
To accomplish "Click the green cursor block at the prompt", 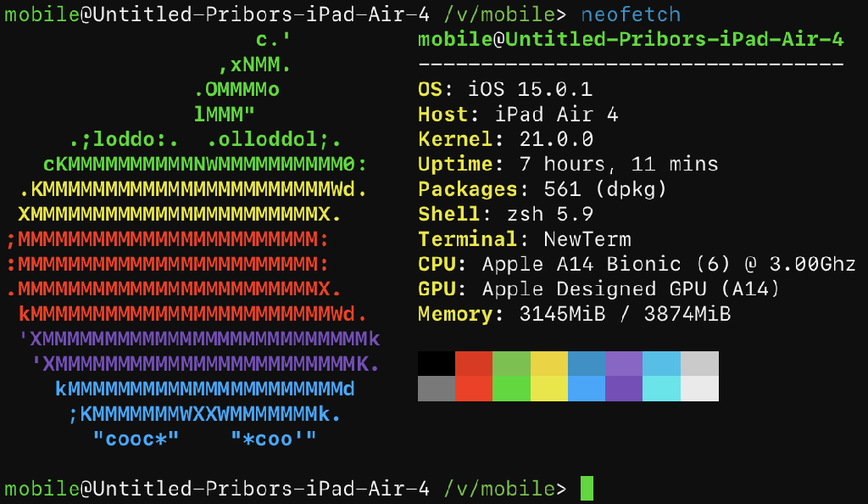I will (x=587, y=489).
